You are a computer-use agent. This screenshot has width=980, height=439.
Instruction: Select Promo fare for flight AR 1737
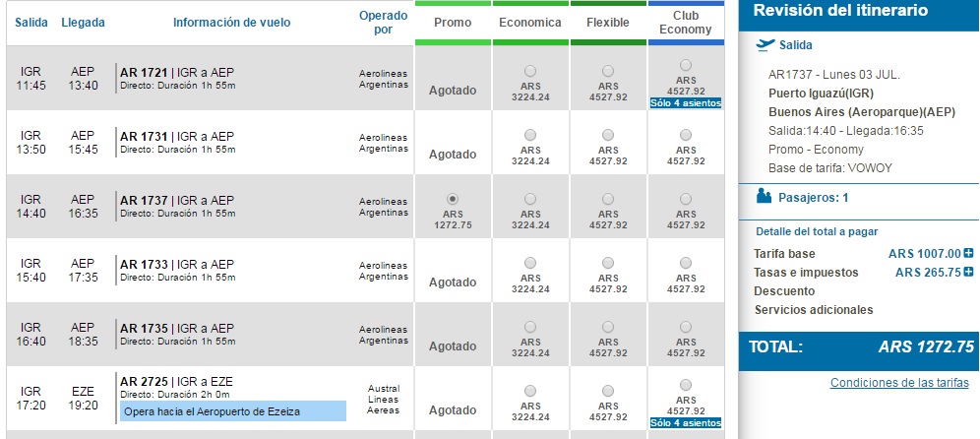(x=453, y=199)
